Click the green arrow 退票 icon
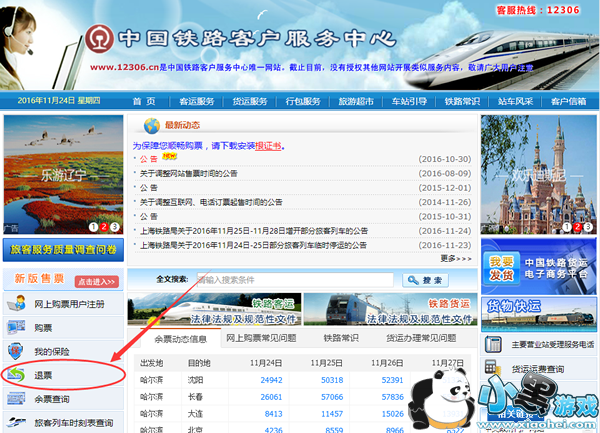This screenshot has width=600, height=433. click(x=16, y=374)
